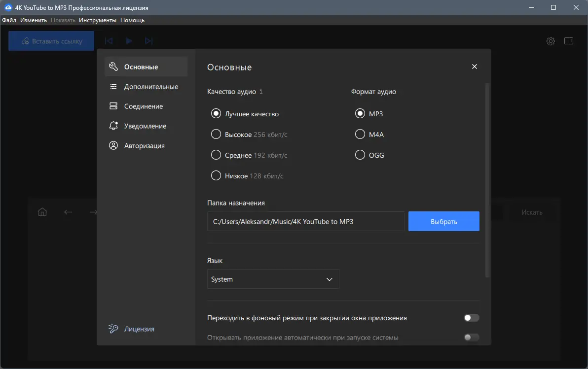Screen dimensions: 588x369
Task: Click the Выбрать folder button
Action: [x=443, y=222]
